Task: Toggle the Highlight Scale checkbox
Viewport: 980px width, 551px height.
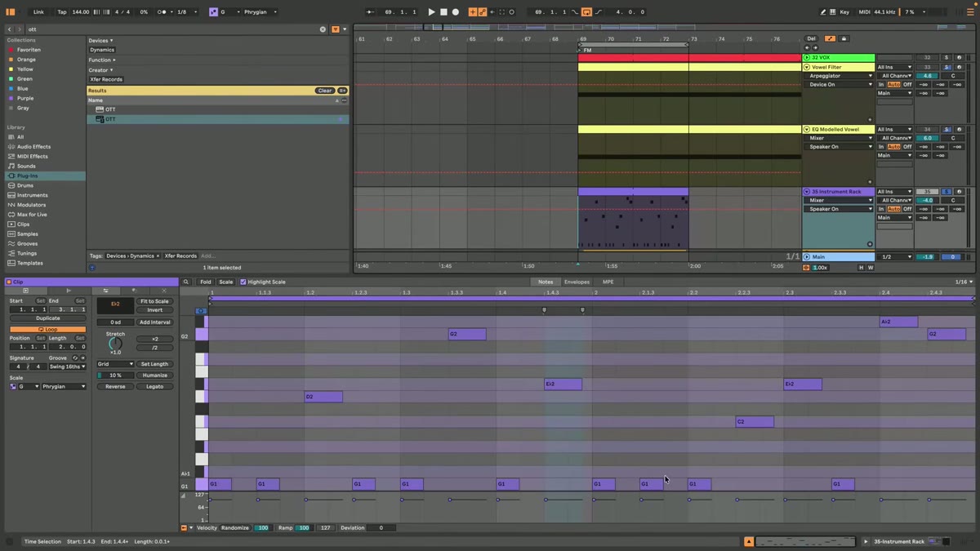Action: 243,282
